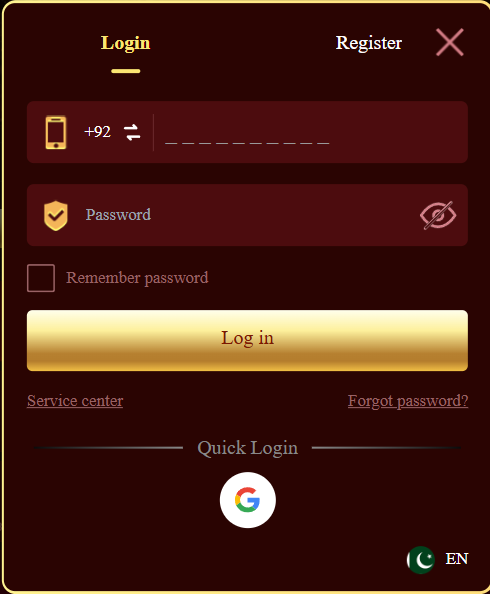Show password with the crossed eye icon
This screenshot has width=490, height=594.
tap(438, 215)
